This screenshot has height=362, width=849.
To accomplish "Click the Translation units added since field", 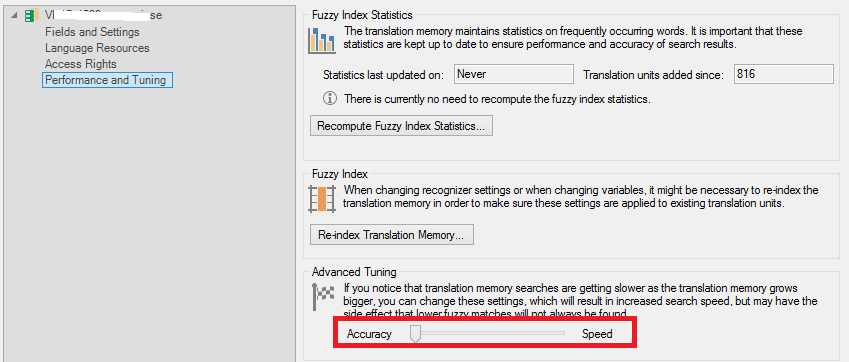I will (783, 74).
